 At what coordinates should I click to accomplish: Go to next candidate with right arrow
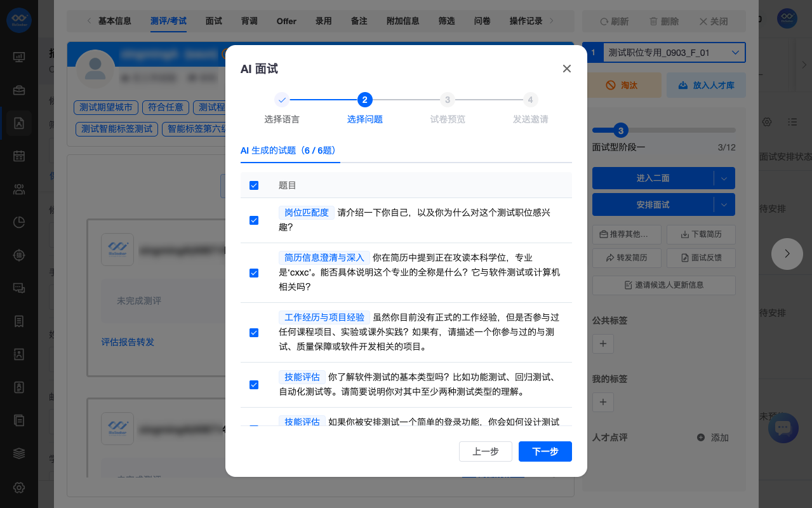click(787, 253)
